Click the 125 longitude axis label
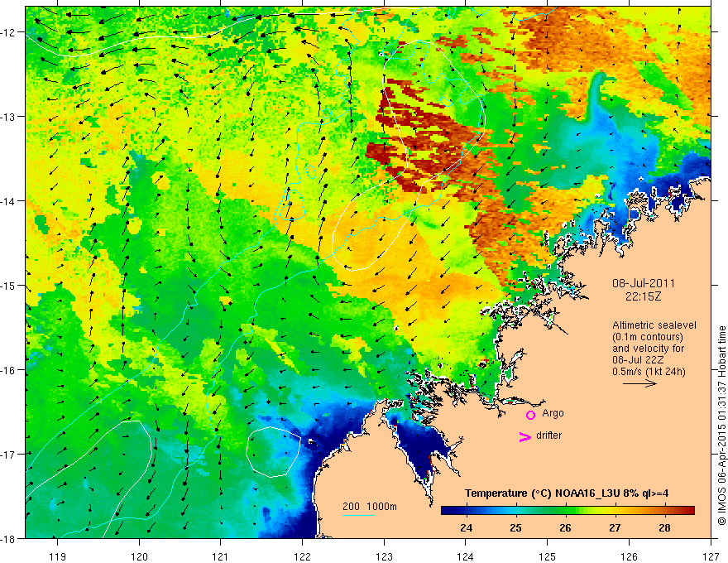728x563 pixels. pyautogui.click(x=548, y=556)
